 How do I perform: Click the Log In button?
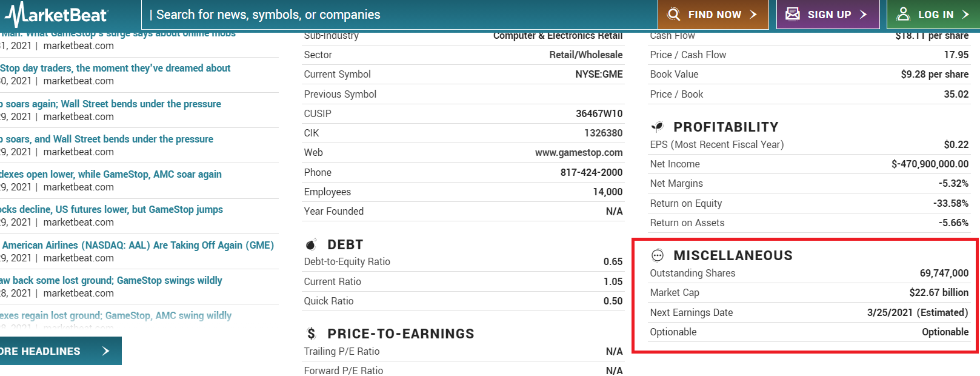coord(933,15)
